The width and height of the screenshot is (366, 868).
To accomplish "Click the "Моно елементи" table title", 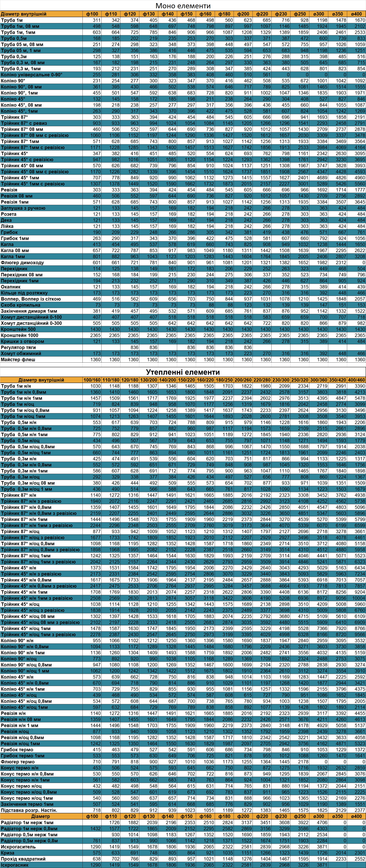I will click(x=183, y=6).
